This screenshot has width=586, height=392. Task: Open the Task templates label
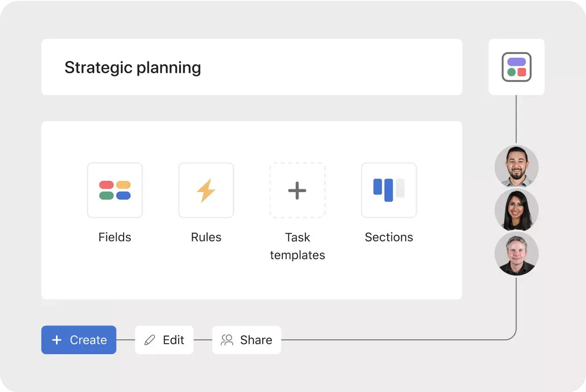point(297,246)
